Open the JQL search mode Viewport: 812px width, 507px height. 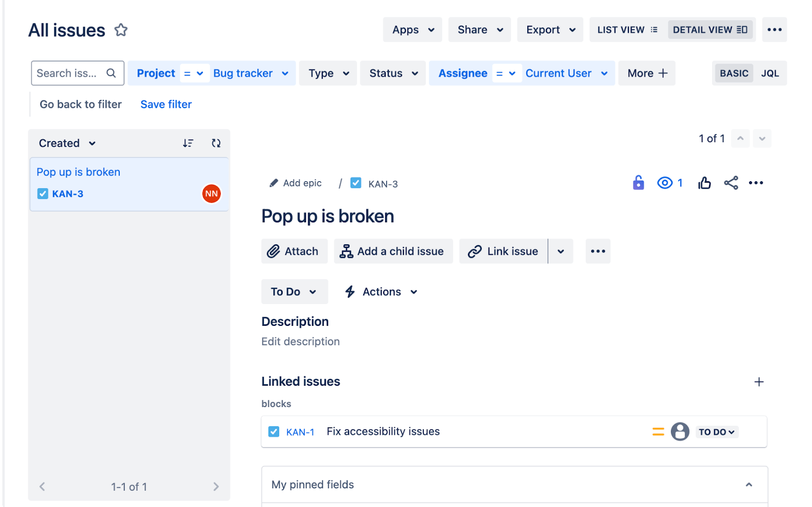click(770, 73)
